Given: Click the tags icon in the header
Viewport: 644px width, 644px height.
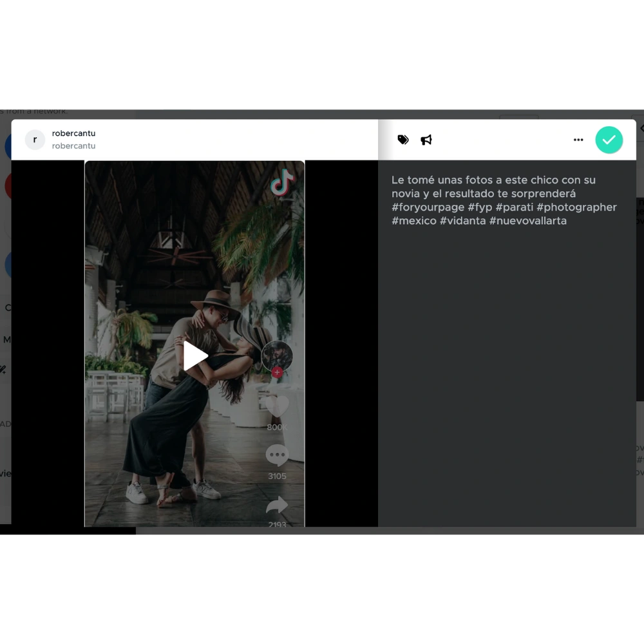Looking at the screenshot, I should pos(403,140).
